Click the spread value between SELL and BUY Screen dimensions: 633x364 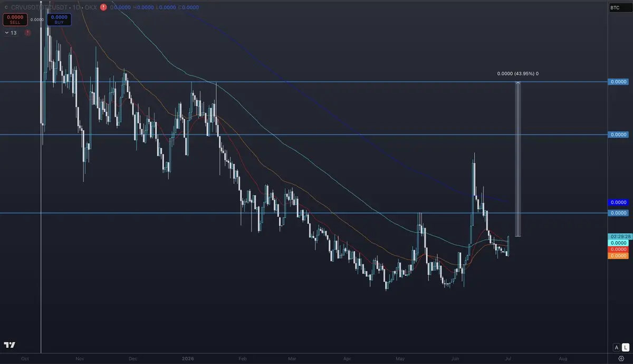37,20
